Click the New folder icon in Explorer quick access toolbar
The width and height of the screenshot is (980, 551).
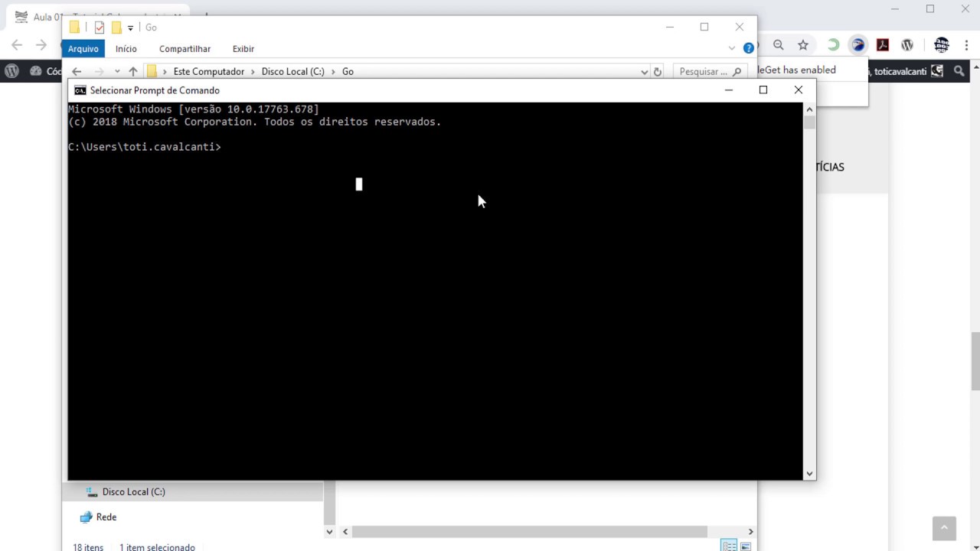tap(116, 28)
